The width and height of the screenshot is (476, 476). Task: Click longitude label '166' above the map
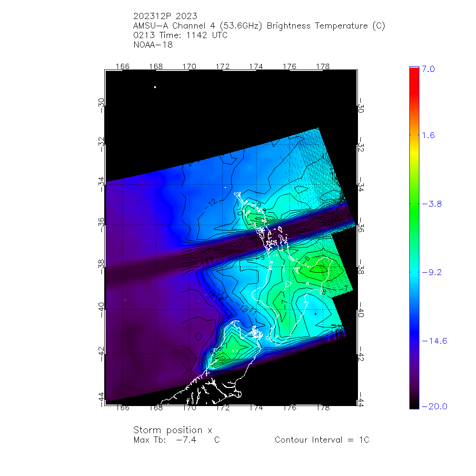click(122, 66)
